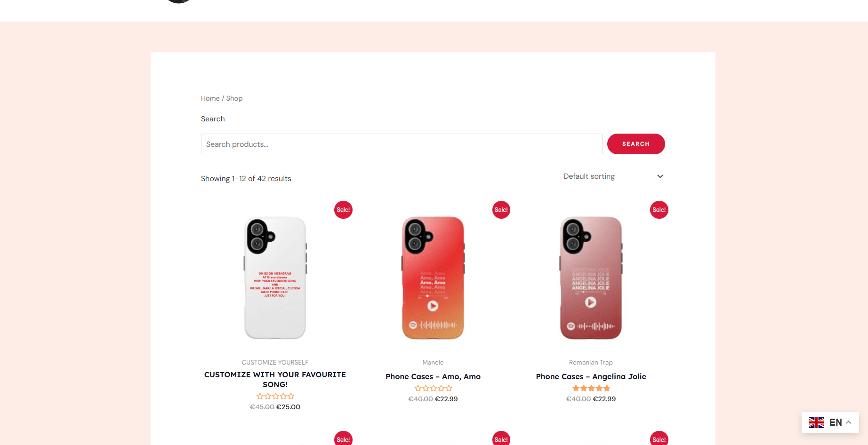Open the Angelina Jolie phone case image
The image size is (868, 445).
click(x=591, y=278)
